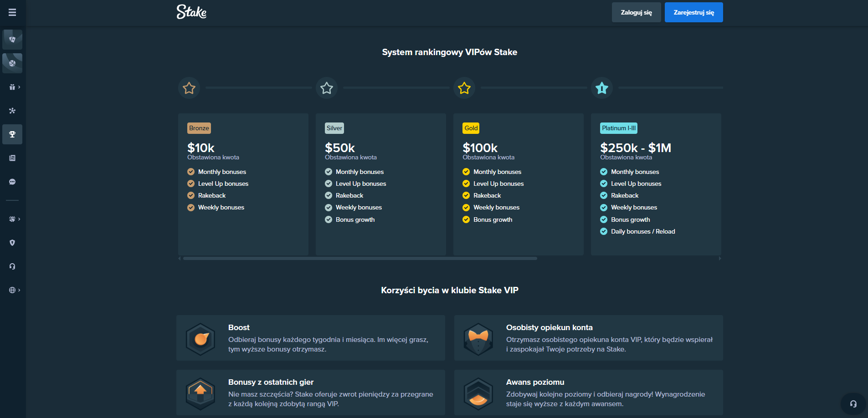Image resolution: width=868 pixels, height=418 pixels.
Task: Open the blog news icon in sidebar
Action: (x=12, y=158)
